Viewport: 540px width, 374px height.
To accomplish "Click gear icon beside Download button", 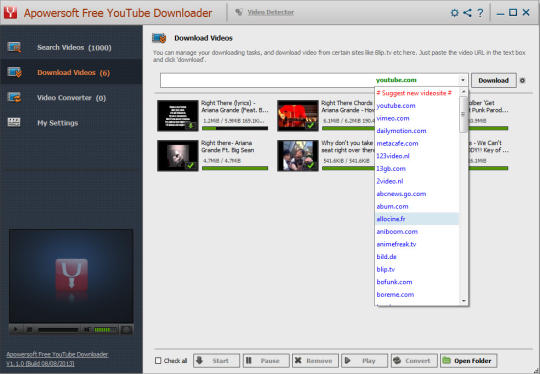I will (x=522, y=80).
